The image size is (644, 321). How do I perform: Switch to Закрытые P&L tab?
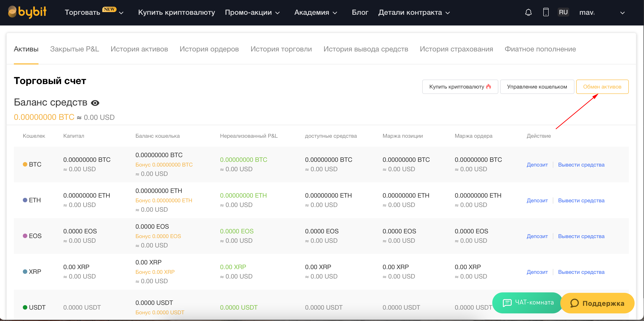(x=75, y=49)
